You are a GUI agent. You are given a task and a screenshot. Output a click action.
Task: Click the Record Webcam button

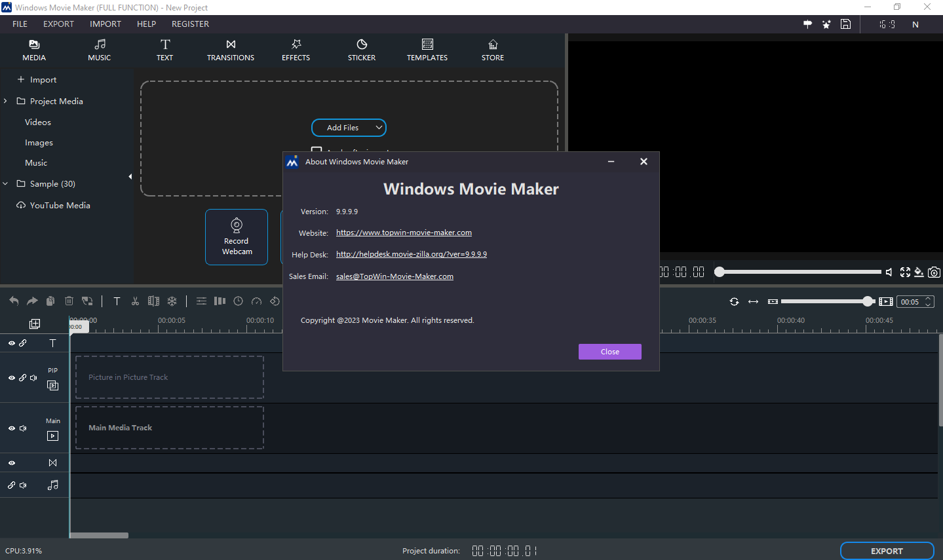pyautogui.click(x=237, y=237)
